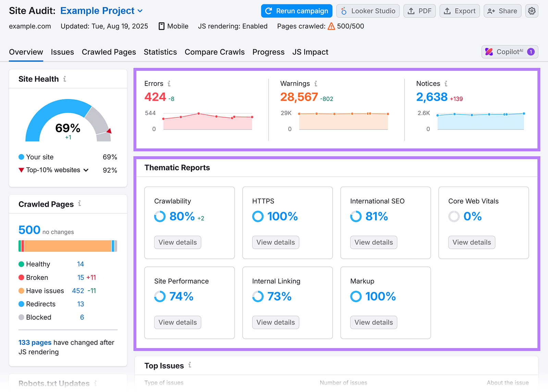Click the warning triangle next to Pages crawled
Viewport: 548px width, 392px height.
[331, 26]
